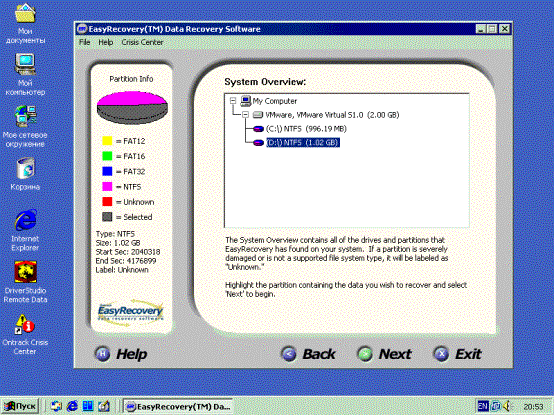The image size is (554, 415).
Task: Open the Корзина recycle bin icon
Action: (x=25, y=168)
